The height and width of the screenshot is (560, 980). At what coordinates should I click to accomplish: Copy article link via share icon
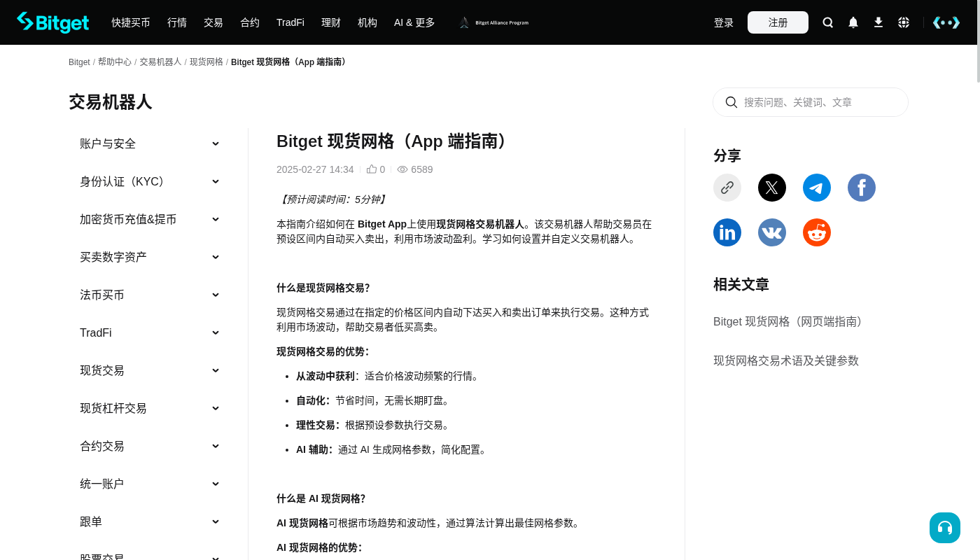click(727, 188)
